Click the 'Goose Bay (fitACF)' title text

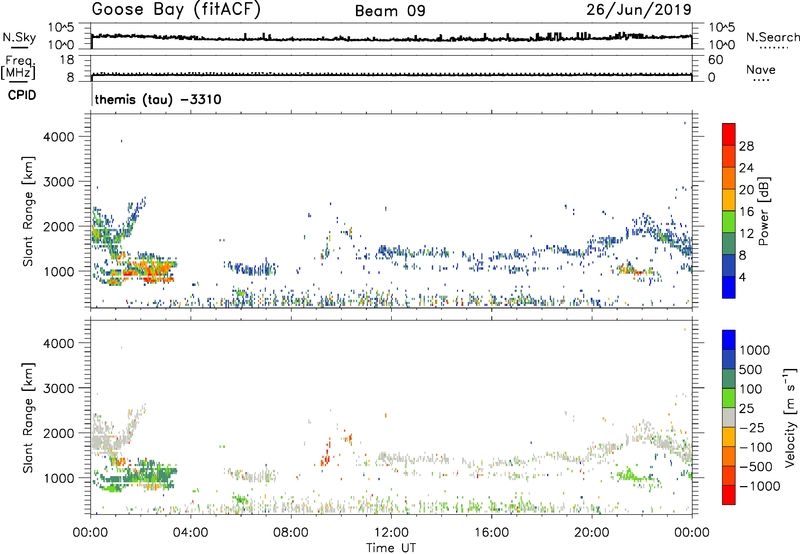click(176, 10)
